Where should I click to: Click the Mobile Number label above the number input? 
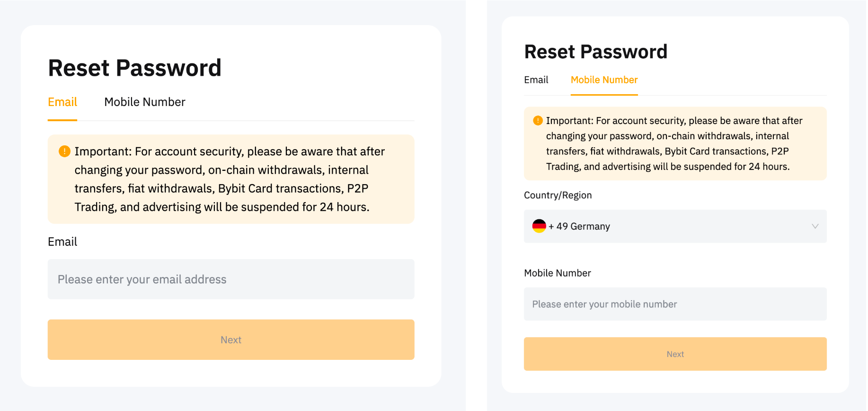point(557,273)
